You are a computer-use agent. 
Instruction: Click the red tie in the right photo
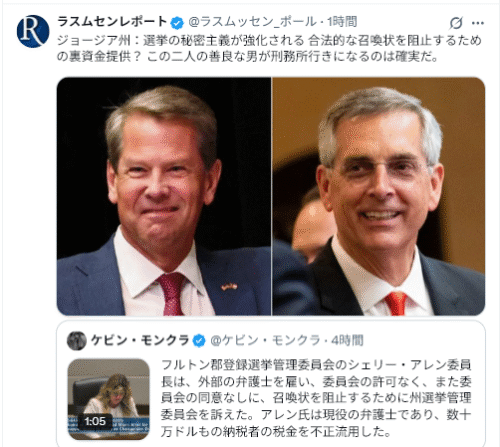(396, 303)
